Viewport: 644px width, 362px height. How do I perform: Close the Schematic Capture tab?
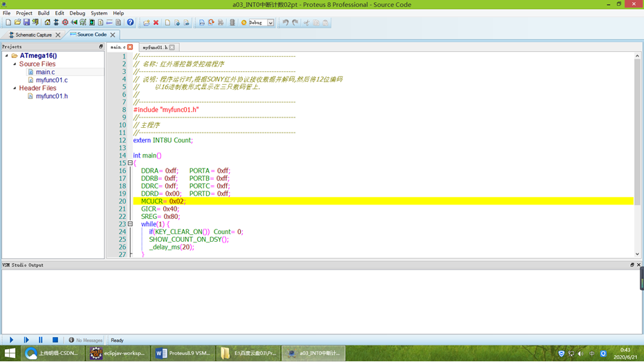[58, 35]
